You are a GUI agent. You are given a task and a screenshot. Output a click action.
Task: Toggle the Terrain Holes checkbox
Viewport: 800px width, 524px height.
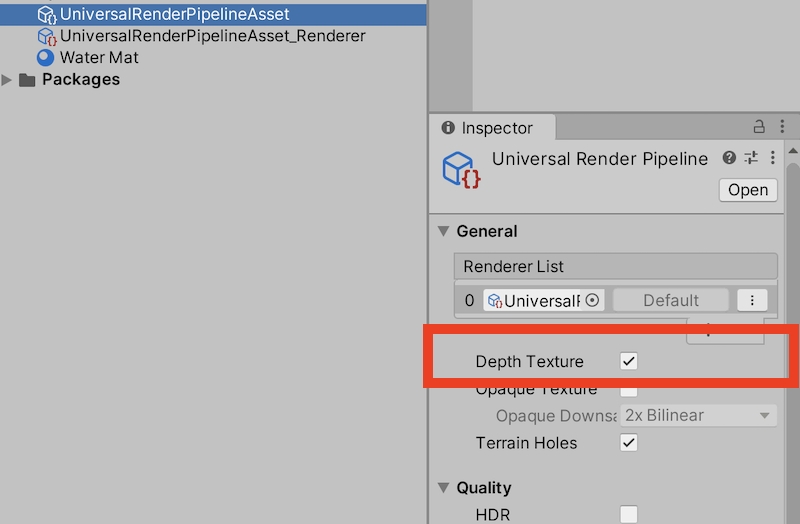point(629,443)
